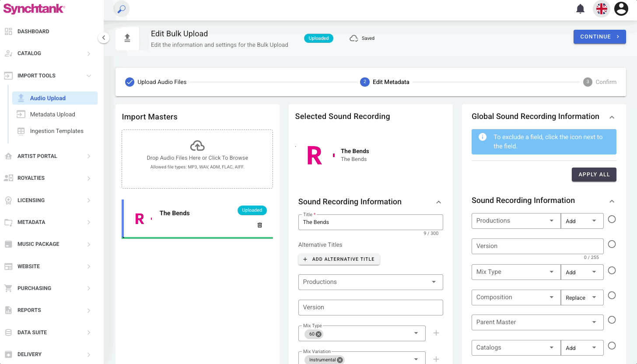Exclude the global Productions field
Screen dimensions: 637x364
point(612,219)
